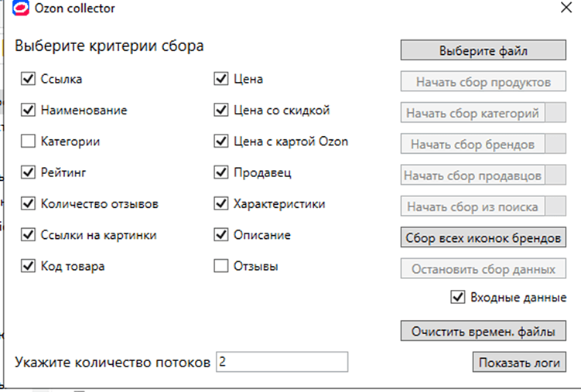Enable the Категории checkbox
Screen dimensions: 581x392
tap(29, 141)
